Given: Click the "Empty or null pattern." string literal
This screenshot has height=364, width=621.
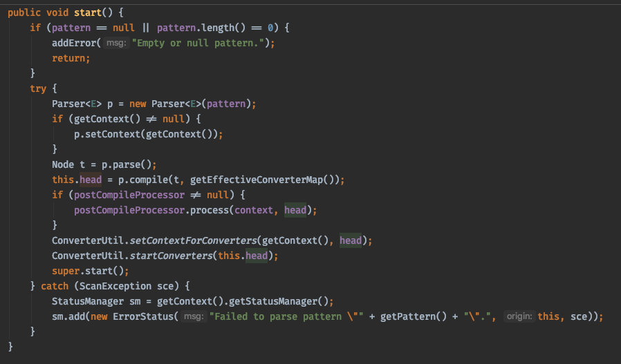Looking at the screenshot, I should [198, 43].
